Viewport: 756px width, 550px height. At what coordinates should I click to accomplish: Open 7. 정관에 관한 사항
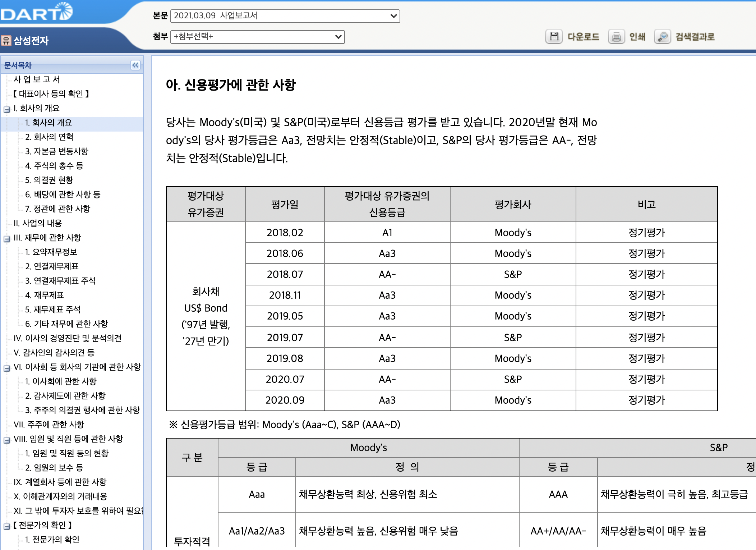57,209
